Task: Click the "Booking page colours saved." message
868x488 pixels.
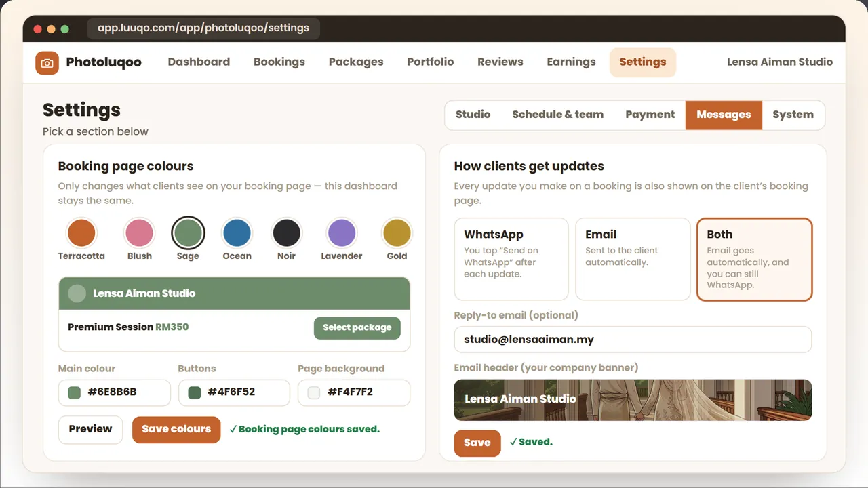Action: [304, 429]
